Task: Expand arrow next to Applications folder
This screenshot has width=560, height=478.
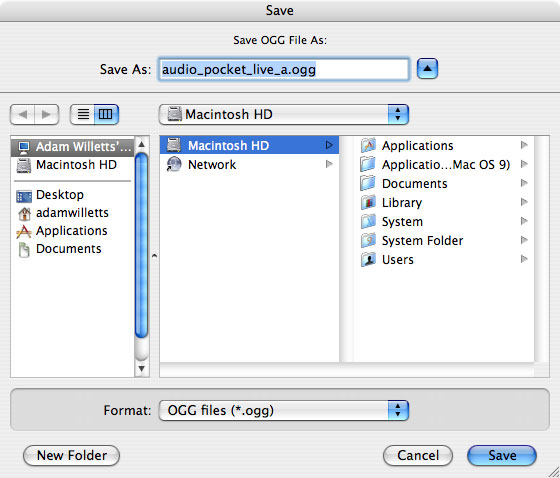Action: (524, 145)
